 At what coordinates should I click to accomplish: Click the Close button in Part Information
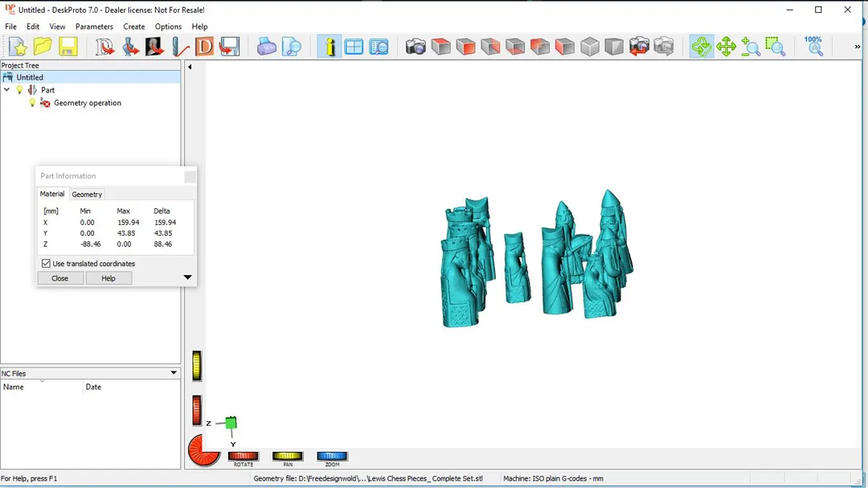tap(59, 278)
